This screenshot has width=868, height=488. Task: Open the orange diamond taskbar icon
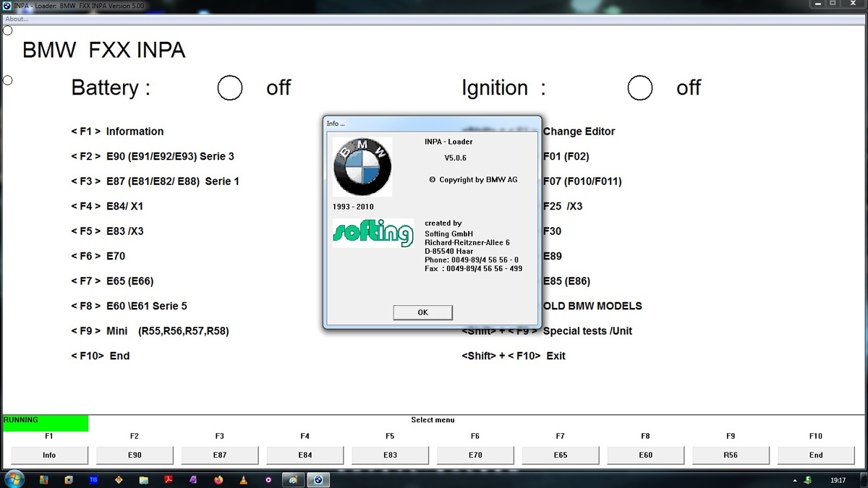119,479
